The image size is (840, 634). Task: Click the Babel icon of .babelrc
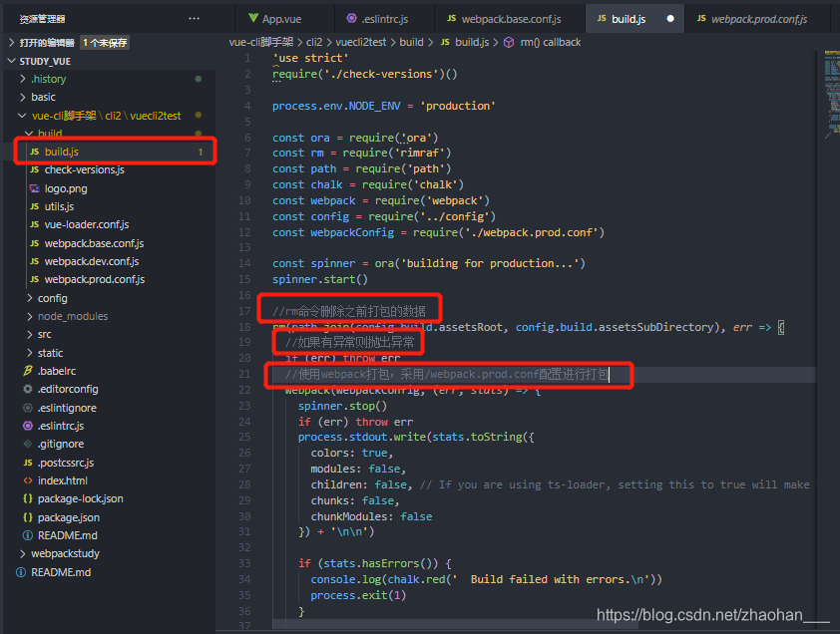coord(28,371)
